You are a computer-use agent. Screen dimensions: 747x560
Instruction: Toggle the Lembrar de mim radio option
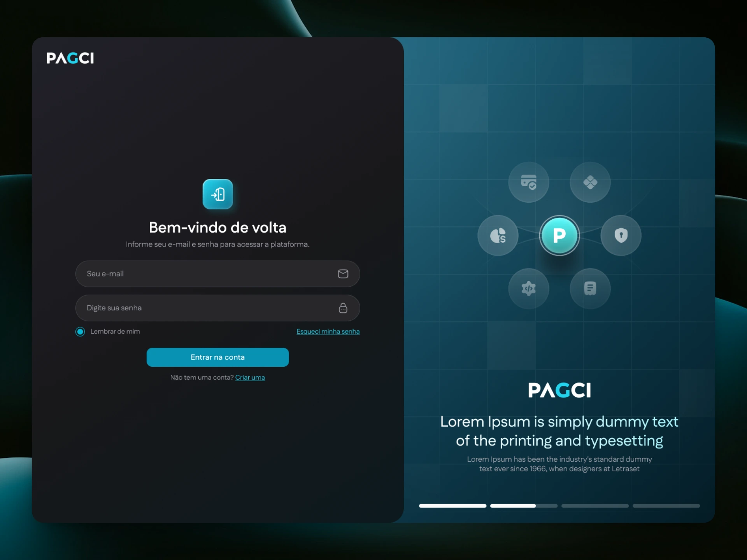pos(80,332)
